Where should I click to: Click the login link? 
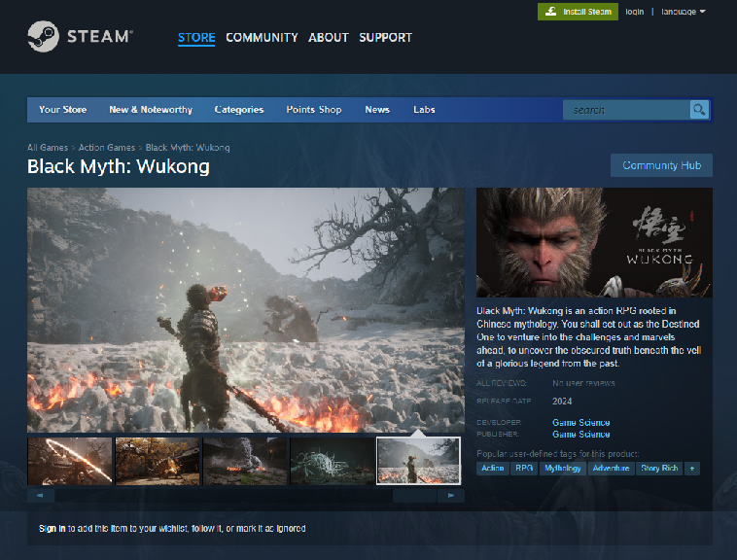click(x=634, y=12)
